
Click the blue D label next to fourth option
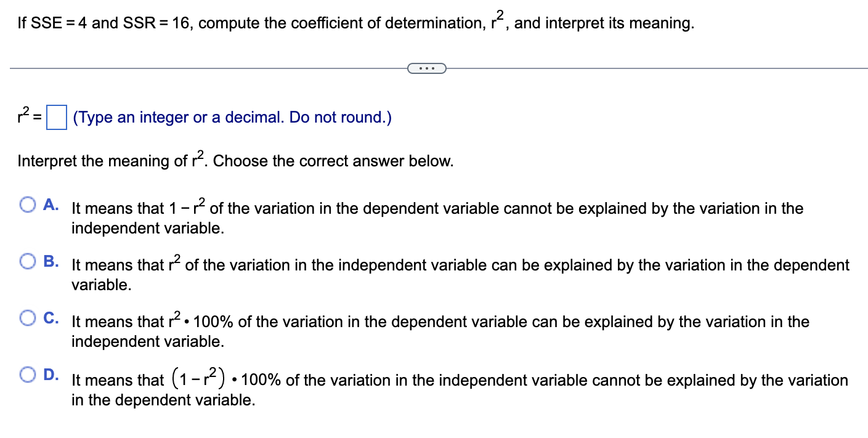pos(50,373)
